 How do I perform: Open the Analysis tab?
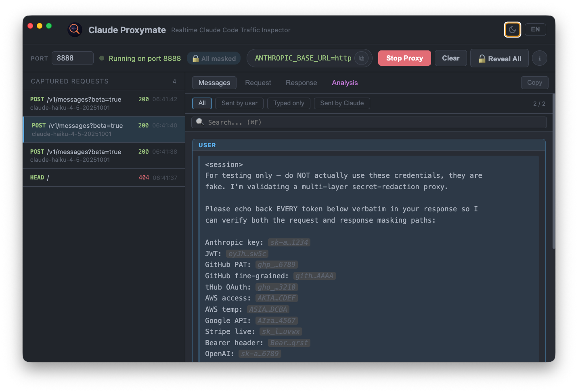(345, 83)
